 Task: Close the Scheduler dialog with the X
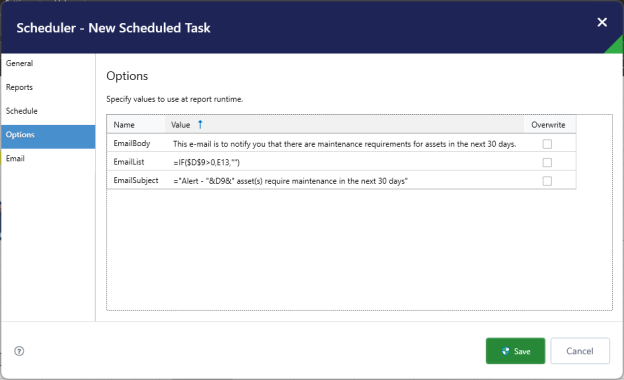[x=602, y=22]
